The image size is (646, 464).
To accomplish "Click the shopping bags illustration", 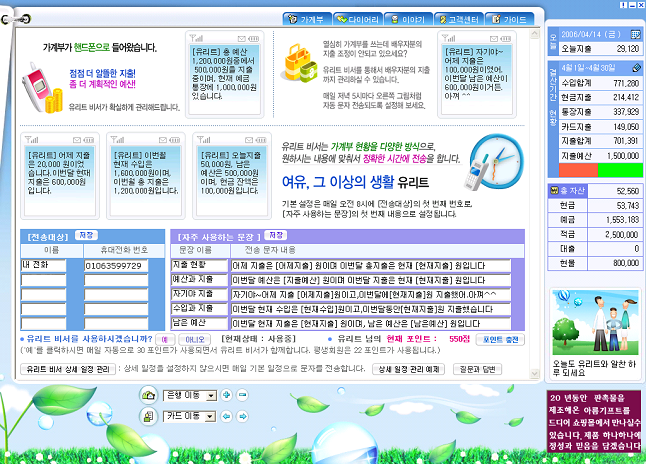I will click(299, 63).
